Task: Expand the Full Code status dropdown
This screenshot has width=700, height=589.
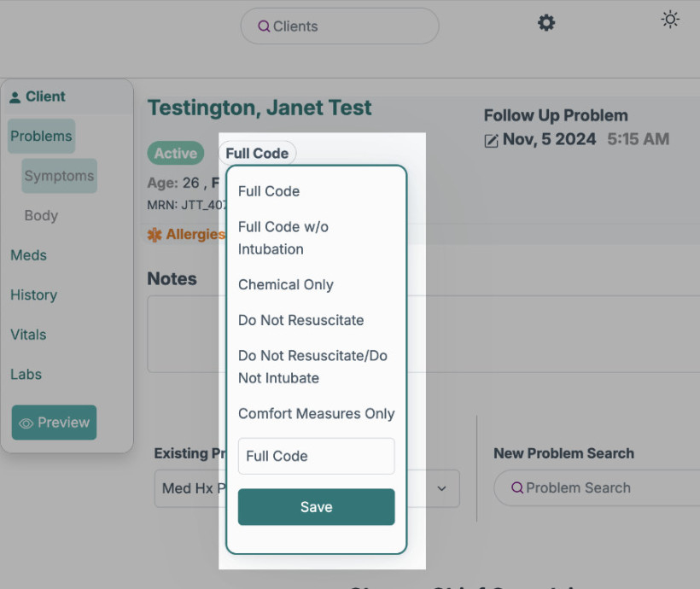Action: point(257,154)
